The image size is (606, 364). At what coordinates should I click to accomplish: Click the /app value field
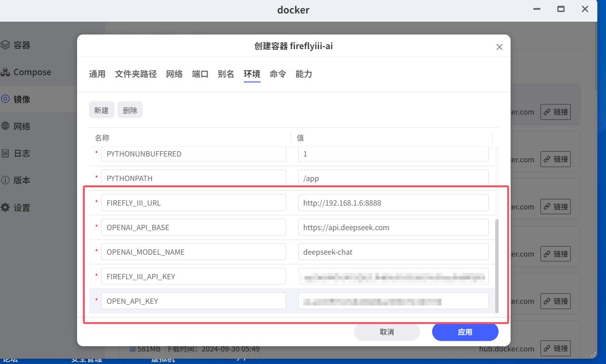pyautogui.click(x=394, y=178)
